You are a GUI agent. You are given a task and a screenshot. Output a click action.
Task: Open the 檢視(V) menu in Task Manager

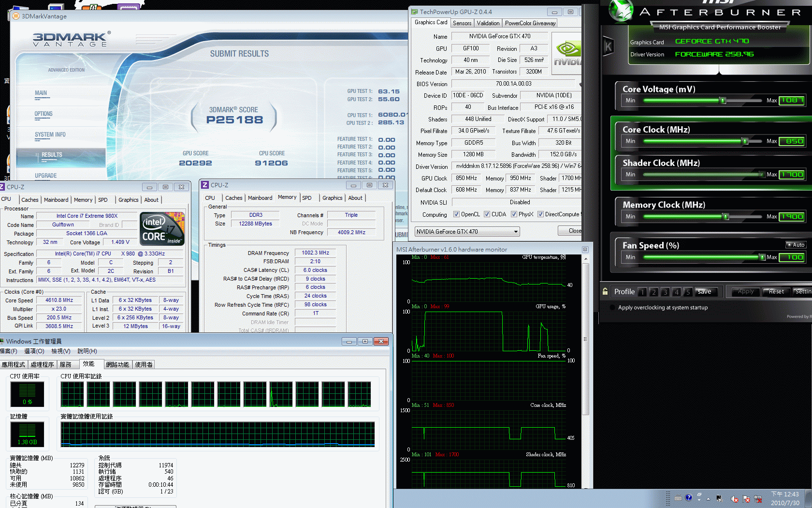(61, 351)
